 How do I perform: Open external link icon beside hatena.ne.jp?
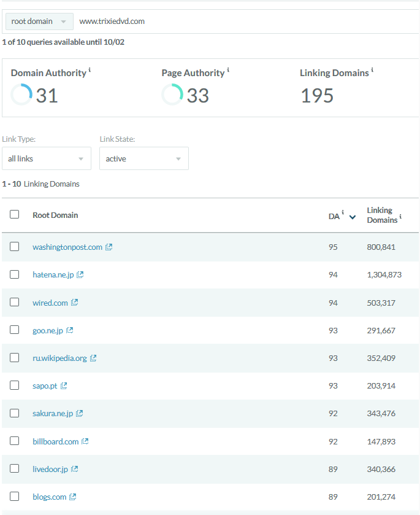pyautogui.click(x=80, y=274)
